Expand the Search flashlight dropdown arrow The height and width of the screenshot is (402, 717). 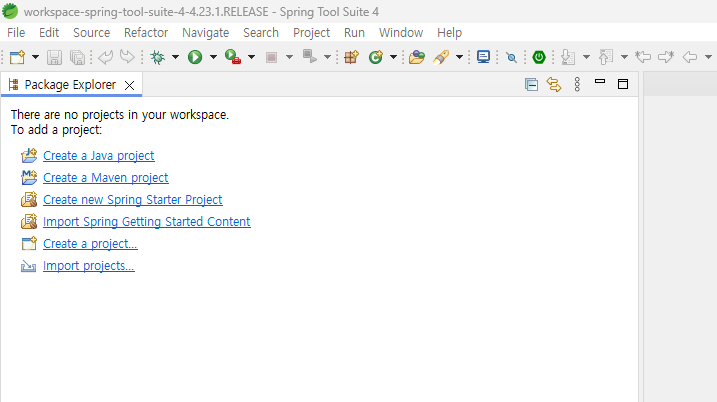point(460,57)
